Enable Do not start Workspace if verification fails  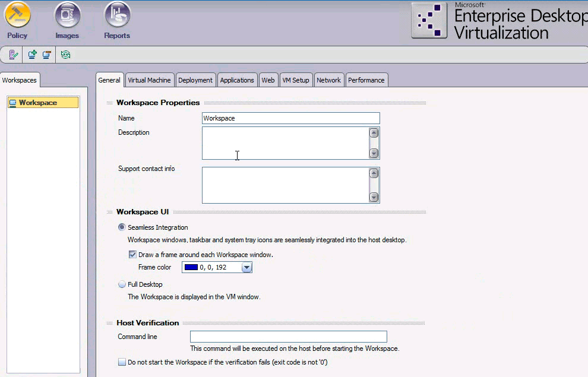point(122,362)
